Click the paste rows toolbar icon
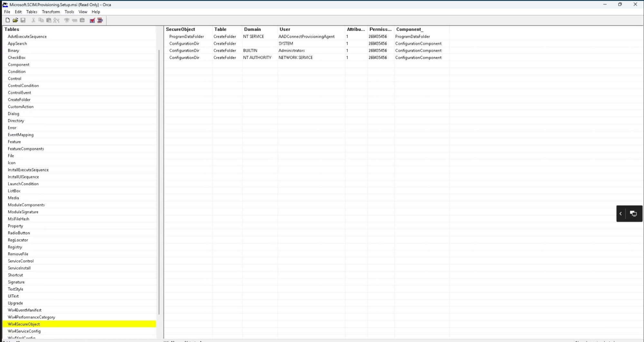Viewport: 644px width, 342px height. [82, 20]
